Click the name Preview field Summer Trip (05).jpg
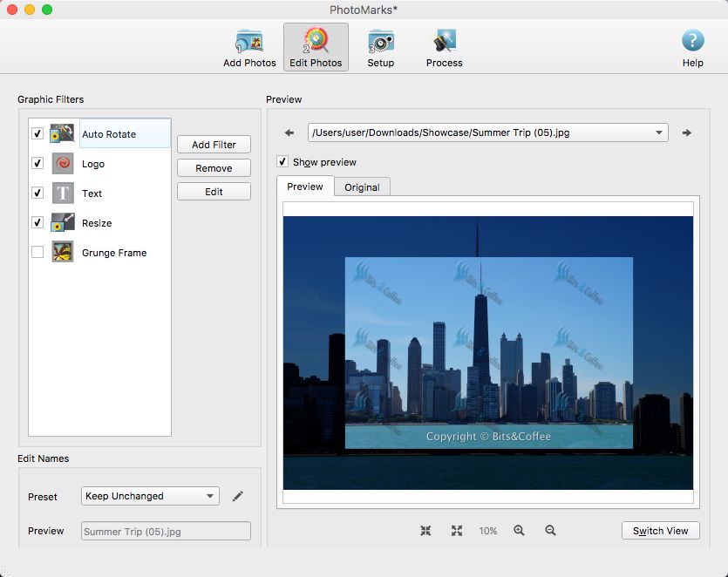The image size is (728, 577). [x=166, y=531]
